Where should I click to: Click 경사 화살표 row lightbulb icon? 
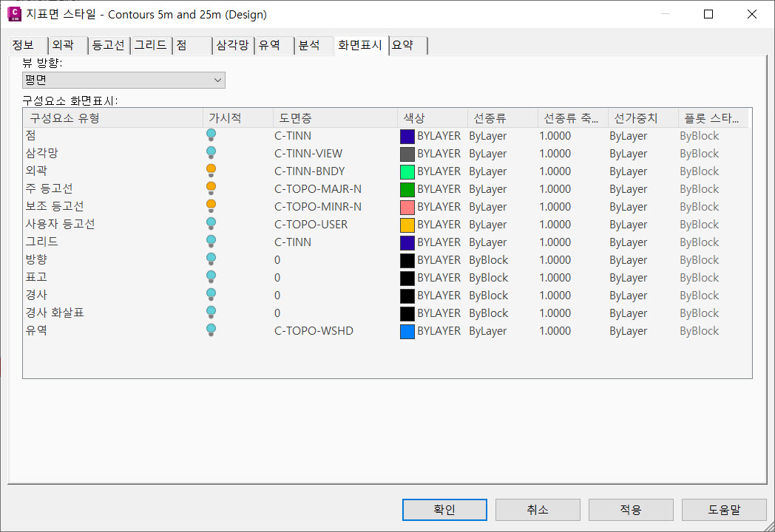(x=211, y=313)
